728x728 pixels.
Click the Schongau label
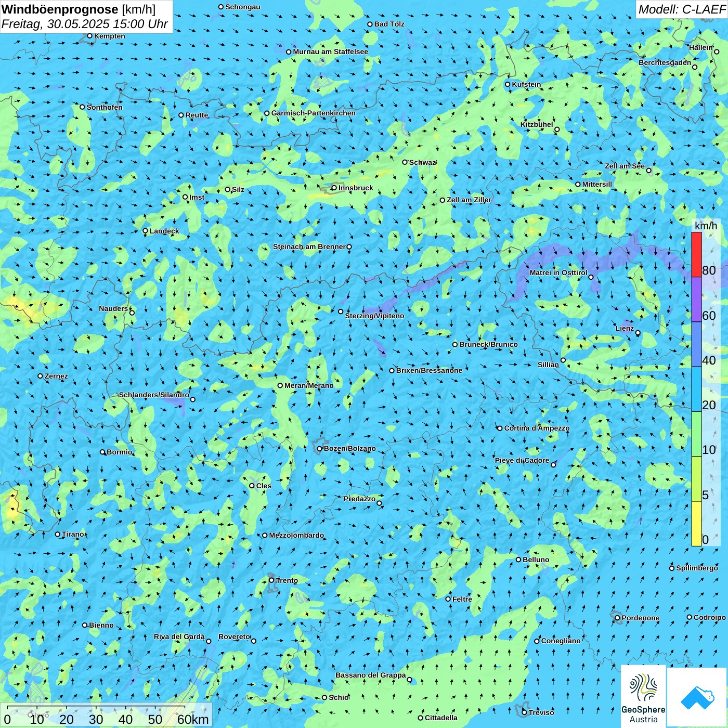pos(243,7)
